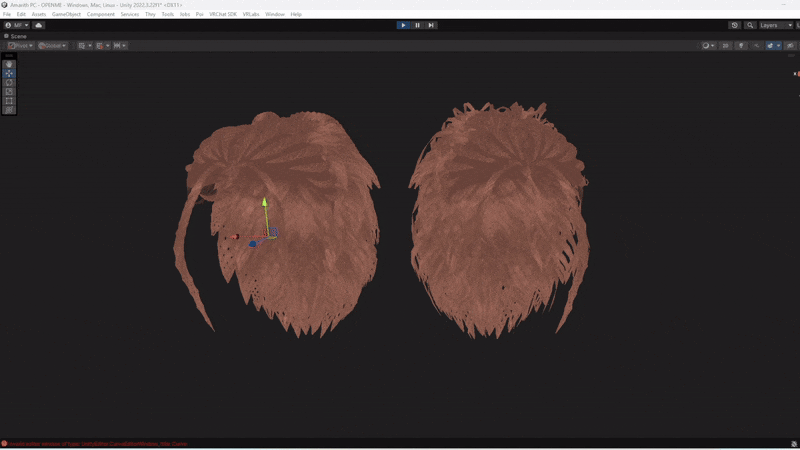800x450 pixels.
Task: Toggle scene audio playback
Action: pos(755,45)
